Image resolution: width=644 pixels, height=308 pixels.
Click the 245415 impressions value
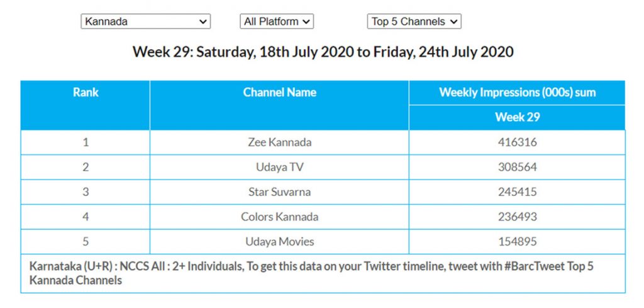[x=517, y=192]
